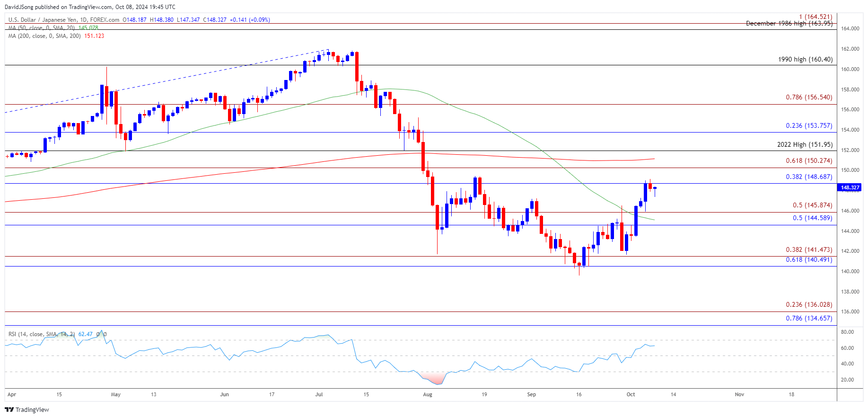This screenshot has height=418, width=868.
Task: Click the Apr label on the time axis
Action: tap(12, 394)
